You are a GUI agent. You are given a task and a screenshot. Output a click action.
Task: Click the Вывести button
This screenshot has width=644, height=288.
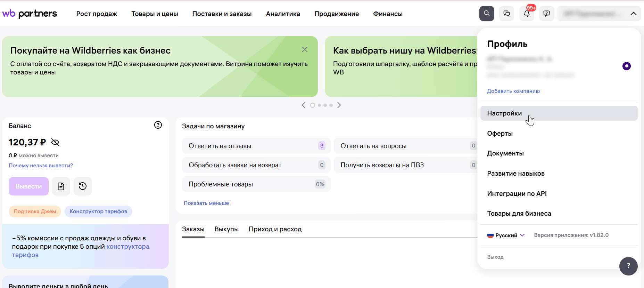[28, 186]
